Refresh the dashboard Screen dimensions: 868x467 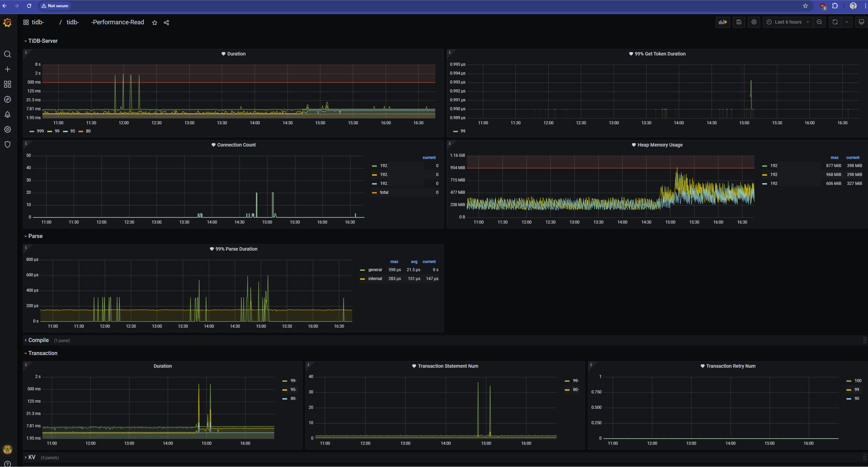point(835,22)
